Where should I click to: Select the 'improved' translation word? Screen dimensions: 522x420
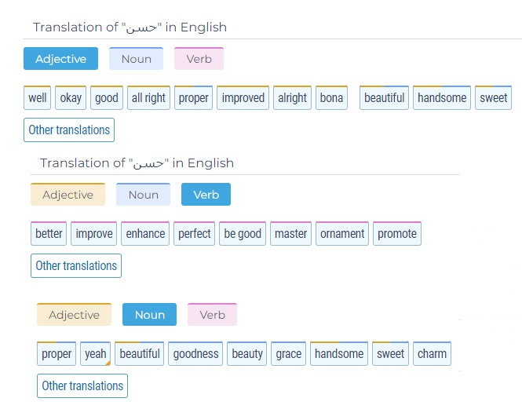[x=243, y=98]
